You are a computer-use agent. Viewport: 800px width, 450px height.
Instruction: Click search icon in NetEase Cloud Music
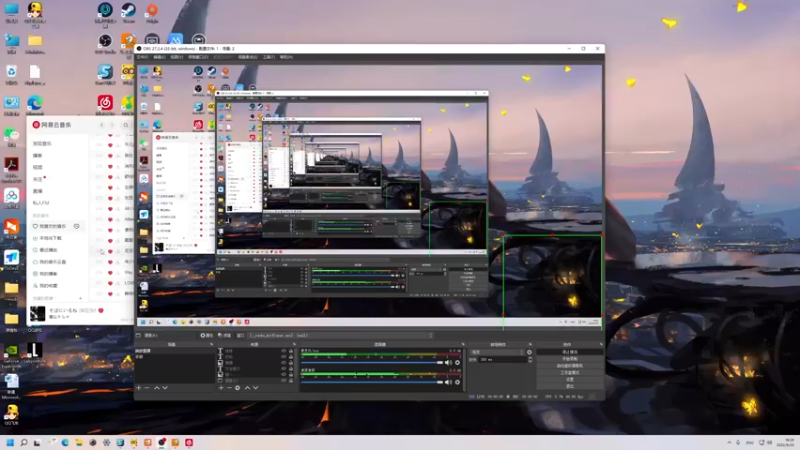(126, 124)
